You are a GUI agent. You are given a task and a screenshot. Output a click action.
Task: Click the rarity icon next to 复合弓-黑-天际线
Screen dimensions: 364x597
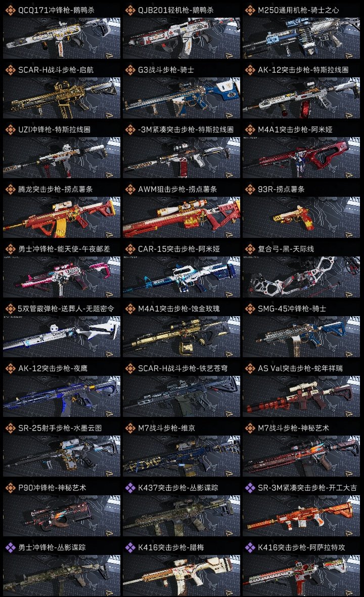tap(250, 249)
